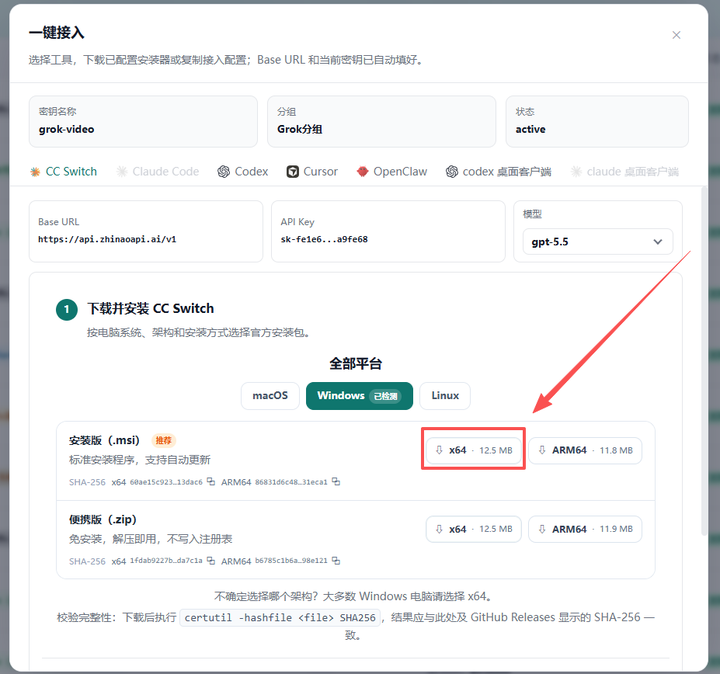Click the Codex logo icon

(x=224, y=172)
